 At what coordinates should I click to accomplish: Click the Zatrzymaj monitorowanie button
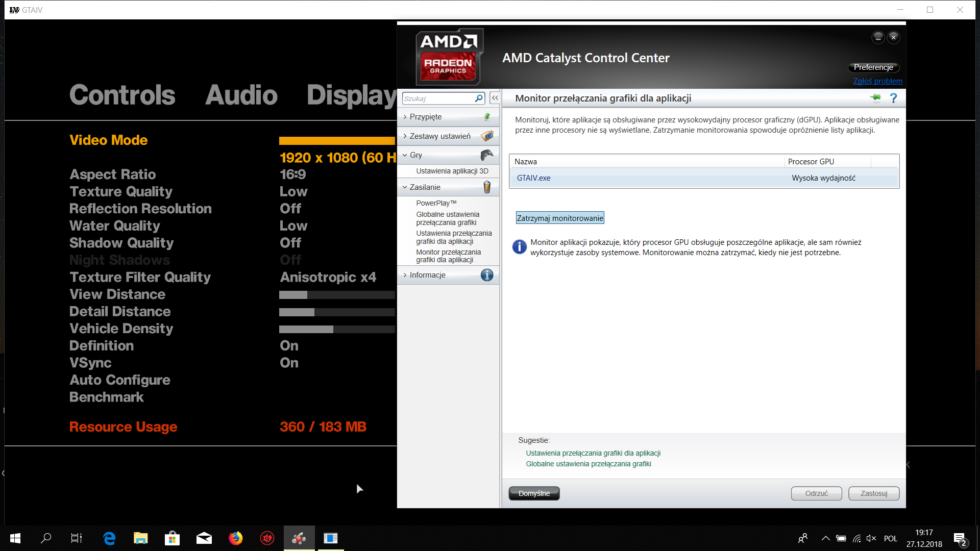coord(560,218)
